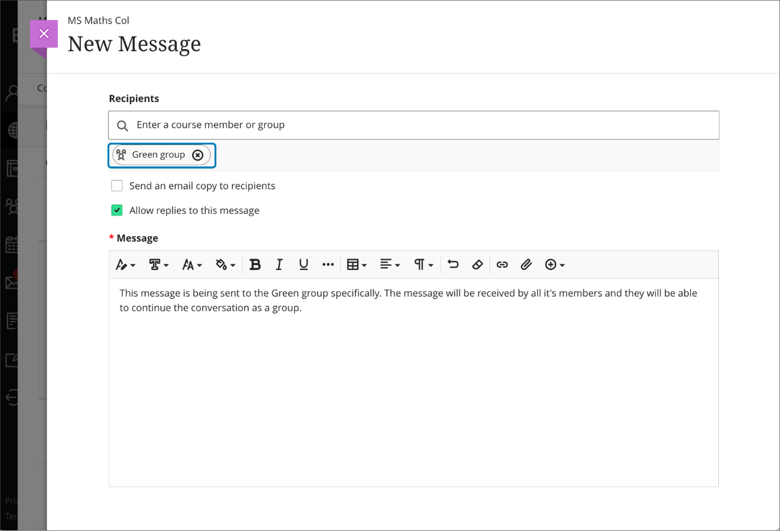
Task: Click the Bold formatting icon
Action: (255, 264)
